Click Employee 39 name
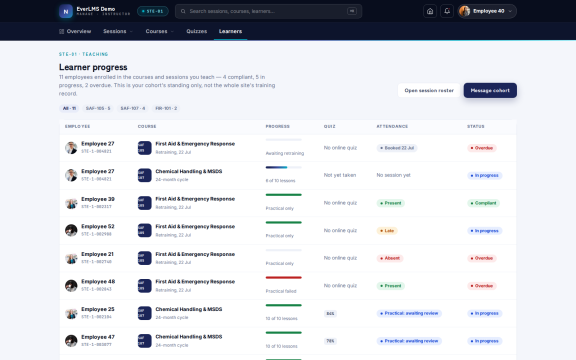Image resolution: width=576 pixels, height=360 pixels. (98, 199)
